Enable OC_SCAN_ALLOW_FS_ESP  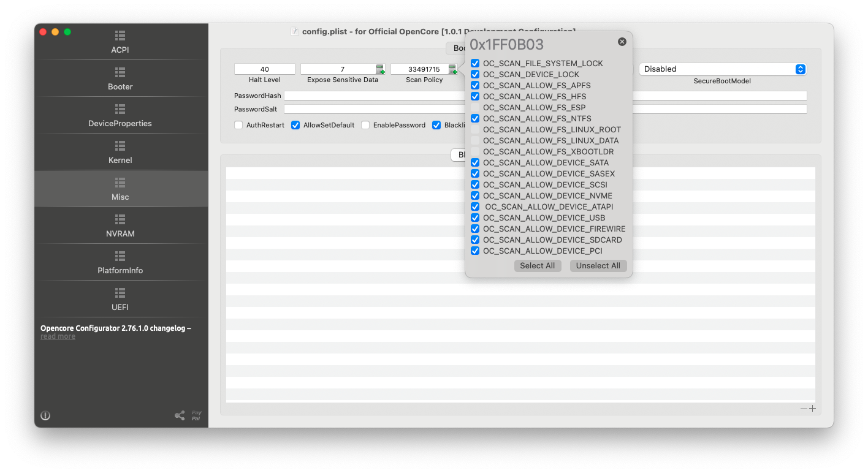475,107
